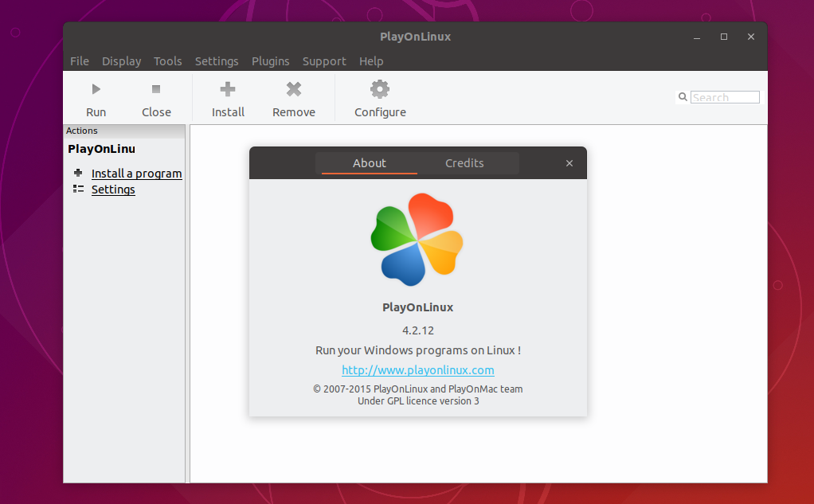The width and height of the screenshot is (814, 504).
Task: Click the Under GPL licence version 3 line
Action: pyautogui.click(x=418, y=400)
